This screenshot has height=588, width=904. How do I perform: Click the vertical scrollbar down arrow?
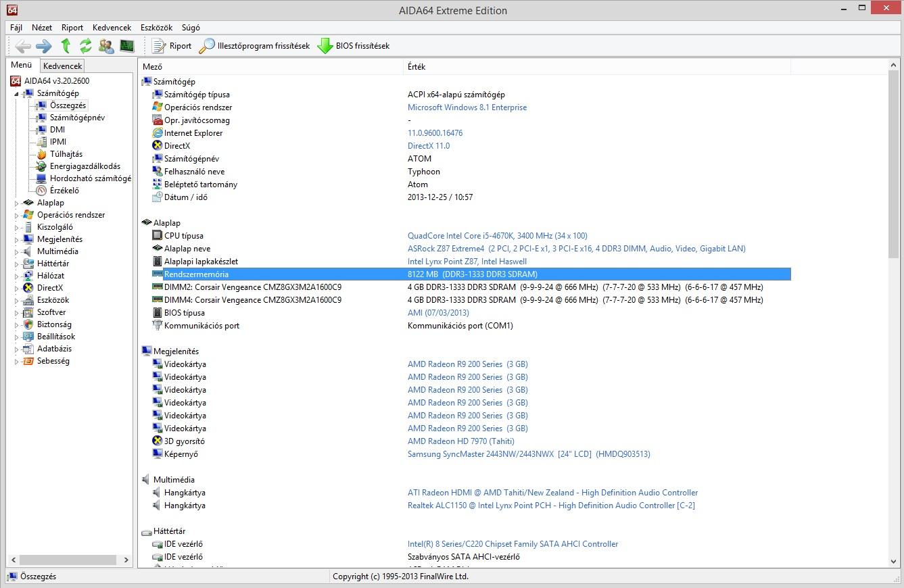[894, 562]
